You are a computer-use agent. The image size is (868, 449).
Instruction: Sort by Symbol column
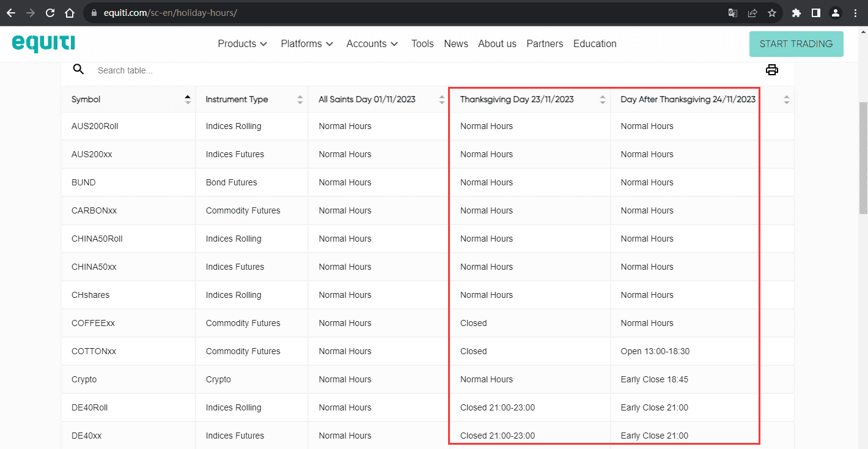(x=188, y=99)
